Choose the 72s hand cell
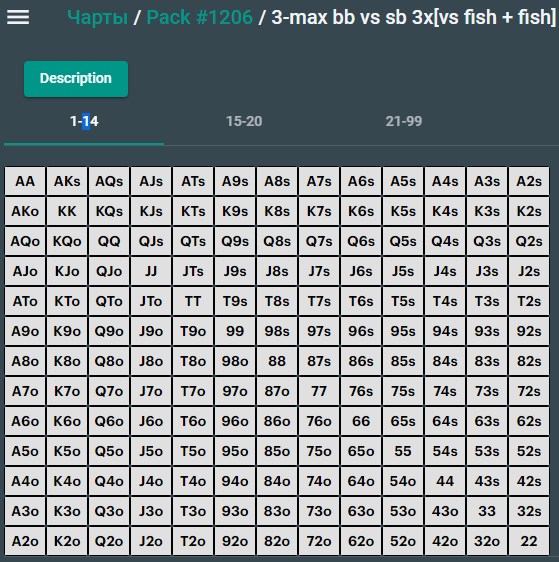 (x=529, y=391)
